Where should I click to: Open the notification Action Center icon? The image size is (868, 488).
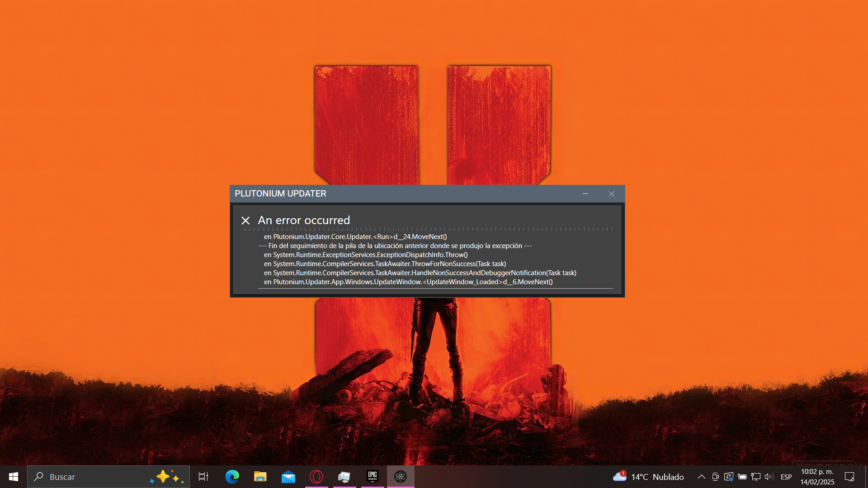click(x=849, y=477)
